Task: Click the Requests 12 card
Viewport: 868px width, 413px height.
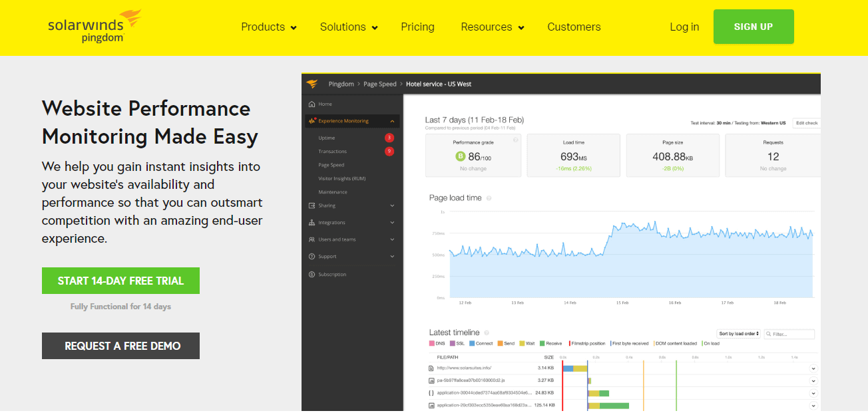Action: pos(773,156)
